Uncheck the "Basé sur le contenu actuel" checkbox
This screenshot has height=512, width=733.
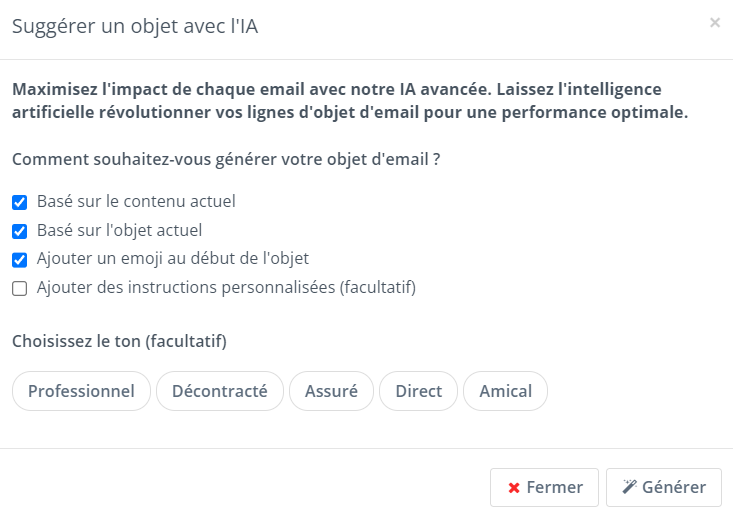pyautogui.click(x=20, y=202)
